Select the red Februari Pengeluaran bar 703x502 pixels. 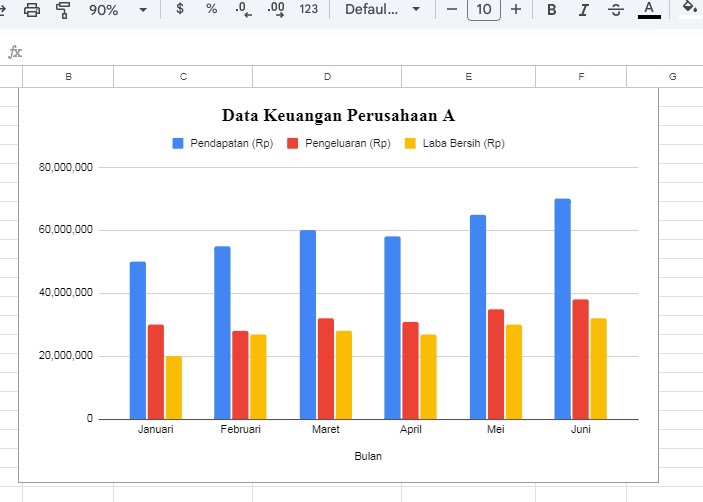240,375
